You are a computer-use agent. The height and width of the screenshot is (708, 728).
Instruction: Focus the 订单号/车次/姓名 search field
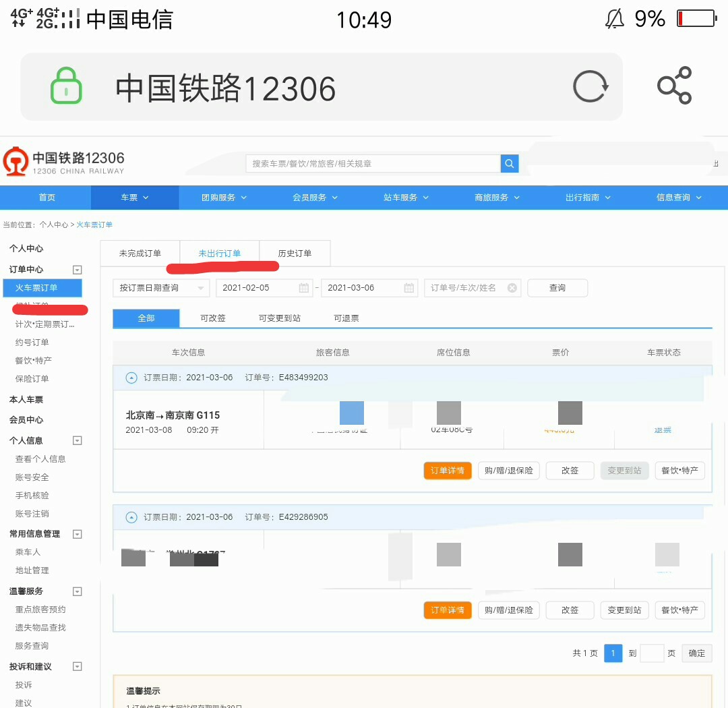click(x=472, y=288)
